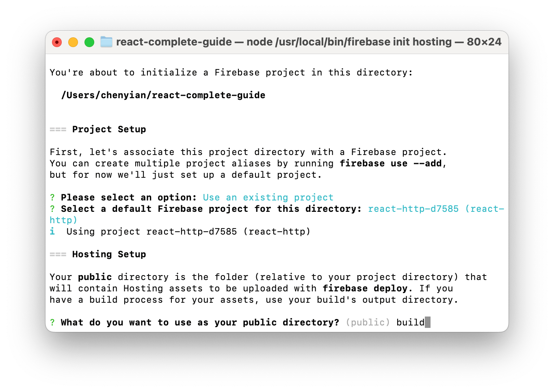Viewport: 554px width, 392px height.
Task: Click the 'Hosting Setup' heading
Action: 109,254
